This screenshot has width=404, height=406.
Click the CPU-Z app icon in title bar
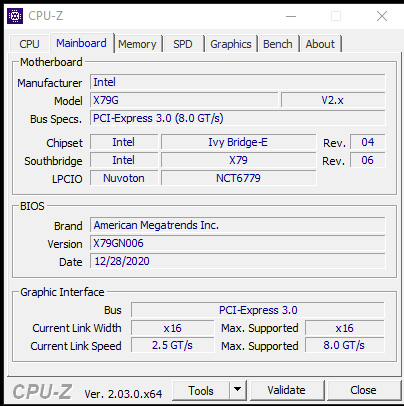[15, 16]
